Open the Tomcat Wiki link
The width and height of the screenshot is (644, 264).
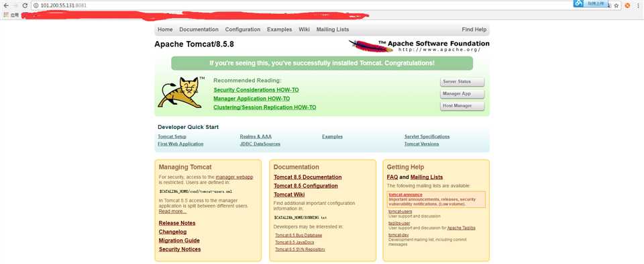tap(289, 195)
